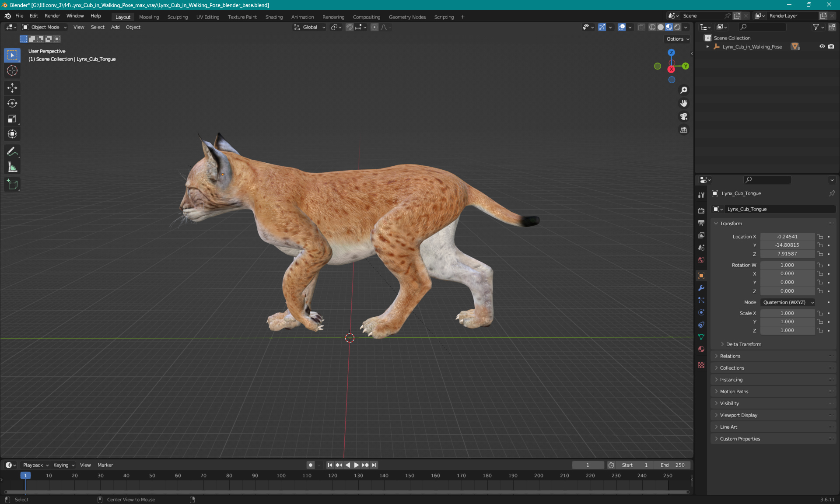Click the current frame field

588,465
